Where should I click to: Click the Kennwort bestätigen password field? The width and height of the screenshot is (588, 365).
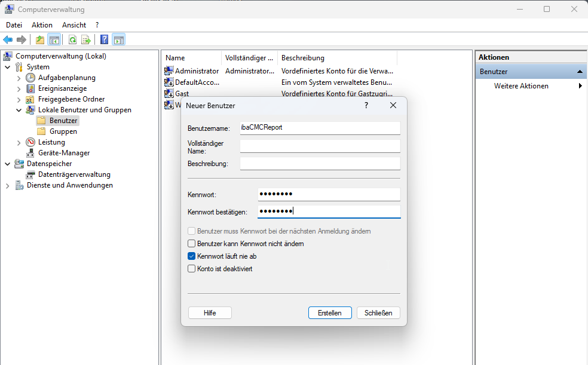click(329, 211)
